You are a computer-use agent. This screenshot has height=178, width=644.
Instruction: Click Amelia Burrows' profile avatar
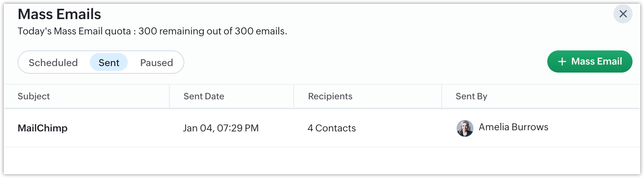click(465, 128)
